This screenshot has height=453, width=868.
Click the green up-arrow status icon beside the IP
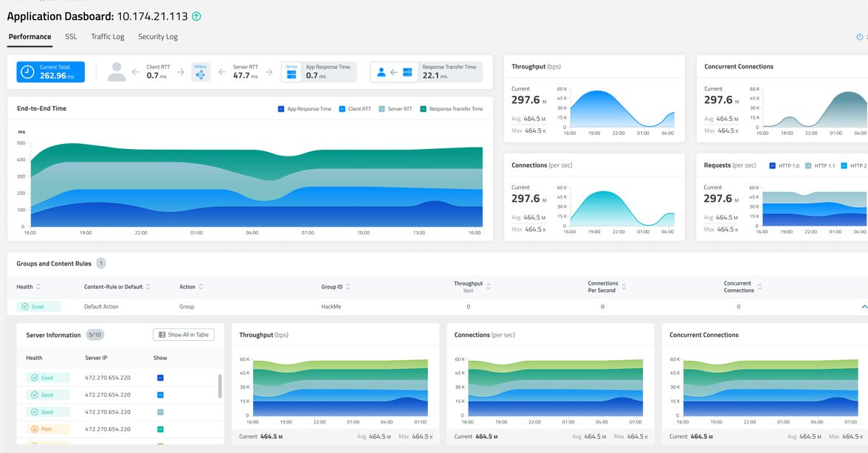tap(196, 16)
